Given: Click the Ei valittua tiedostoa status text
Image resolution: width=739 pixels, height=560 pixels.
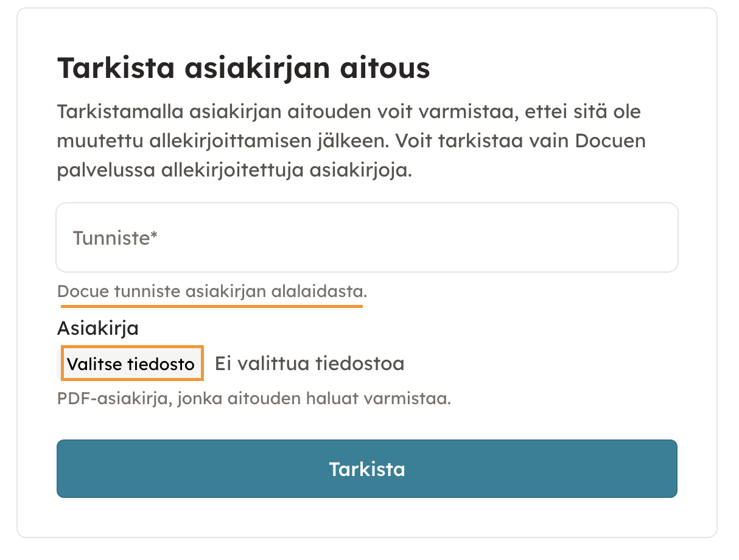Looking at the screenshot, I should point(309,364).
